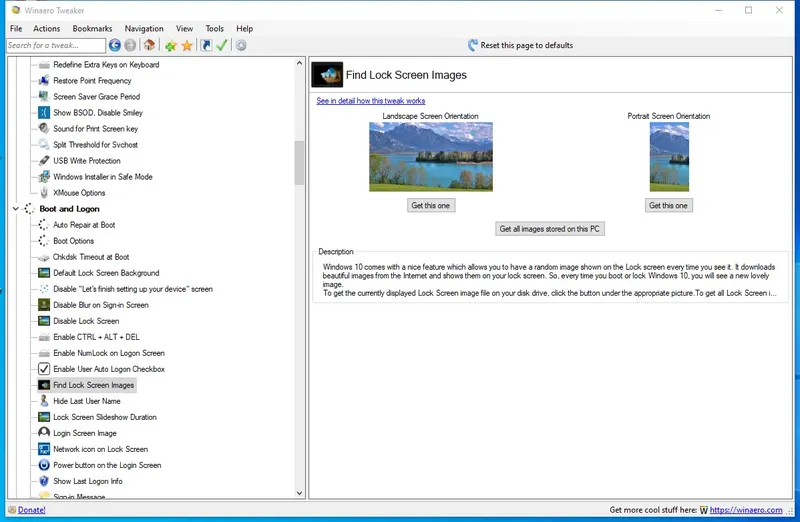Select Lock Screen Slideshow Duration item
The height and width of the screenshot is (522, 800).
(x=105, y=417)
